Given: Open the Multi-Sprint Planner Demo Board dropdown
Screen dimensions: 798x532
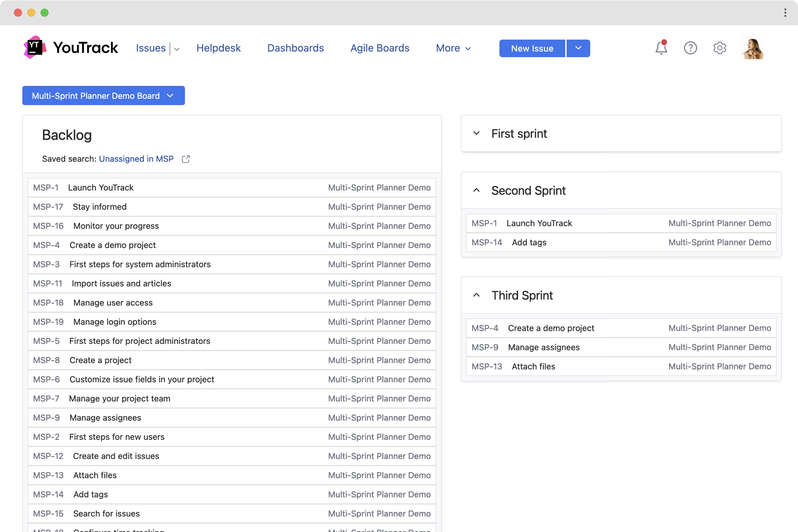Looking at the screenshot, I should click(x=103, y=96).
